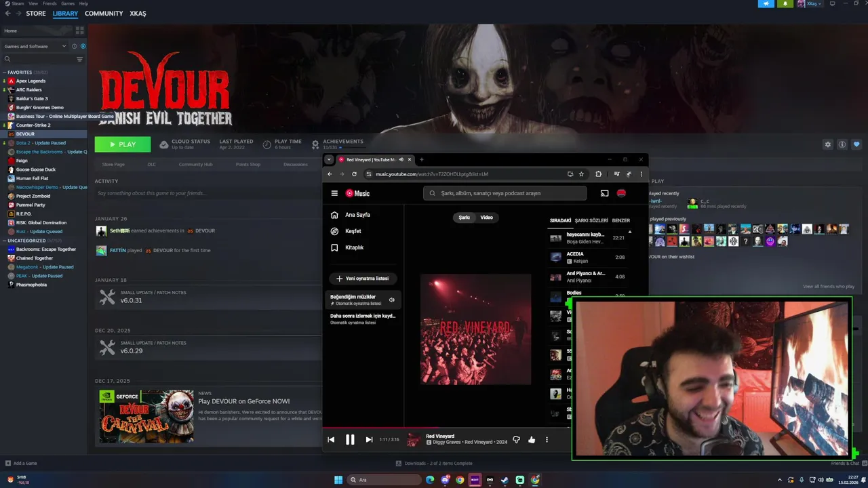This screenshot has height=488, width=868.
Task: Click View all friends who play
Action: 829,287
